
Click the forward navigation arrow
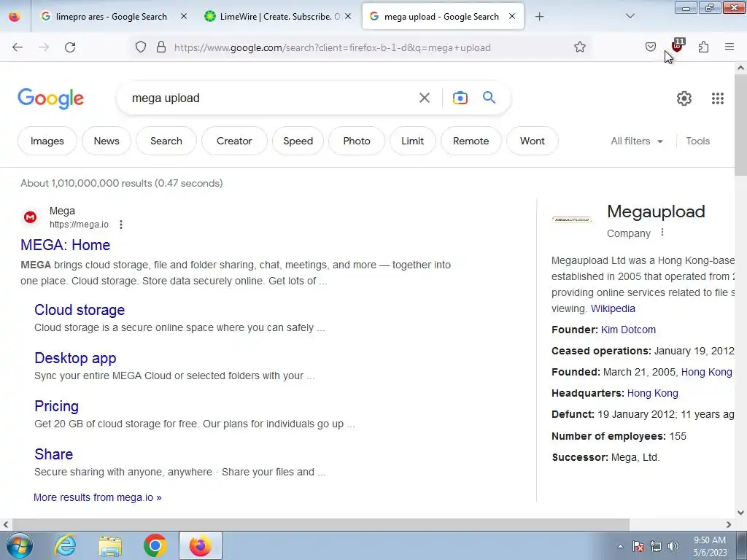44,47
